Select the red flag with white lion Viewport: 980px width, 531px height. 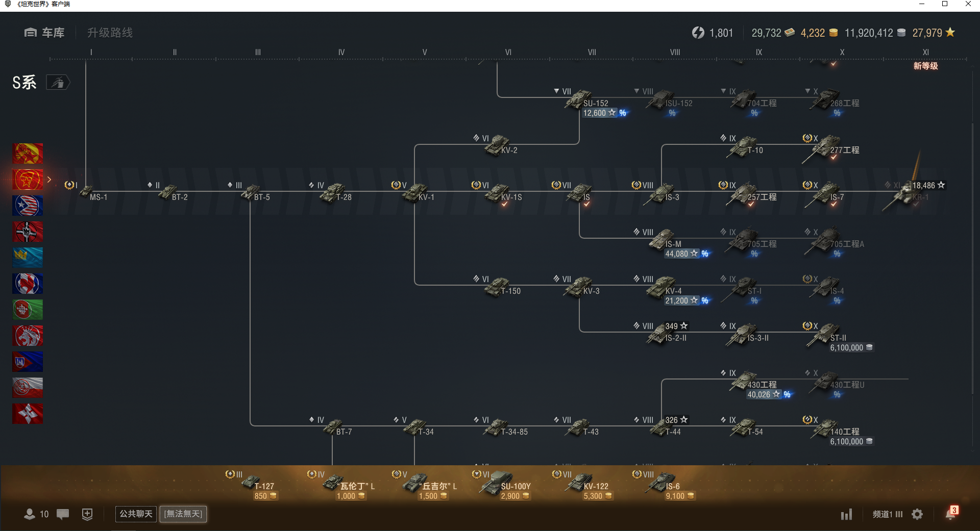28,336
